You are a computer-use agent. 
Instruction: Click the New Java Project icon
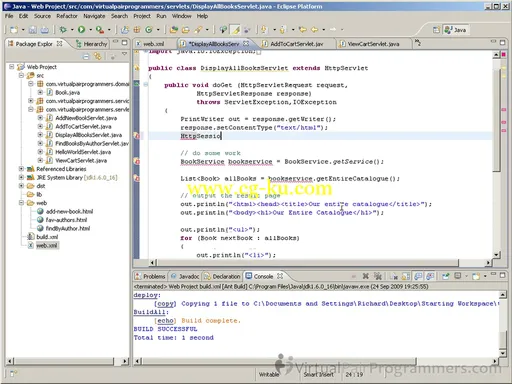(125, 30)
